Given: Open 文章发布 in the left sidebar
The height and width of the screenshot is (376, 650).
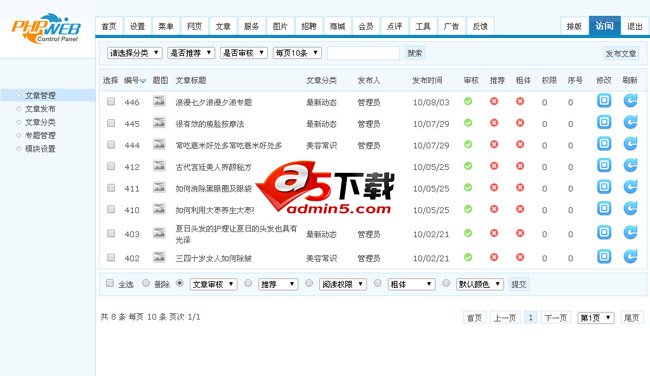Looking at the screenshot, I should 40,109.
